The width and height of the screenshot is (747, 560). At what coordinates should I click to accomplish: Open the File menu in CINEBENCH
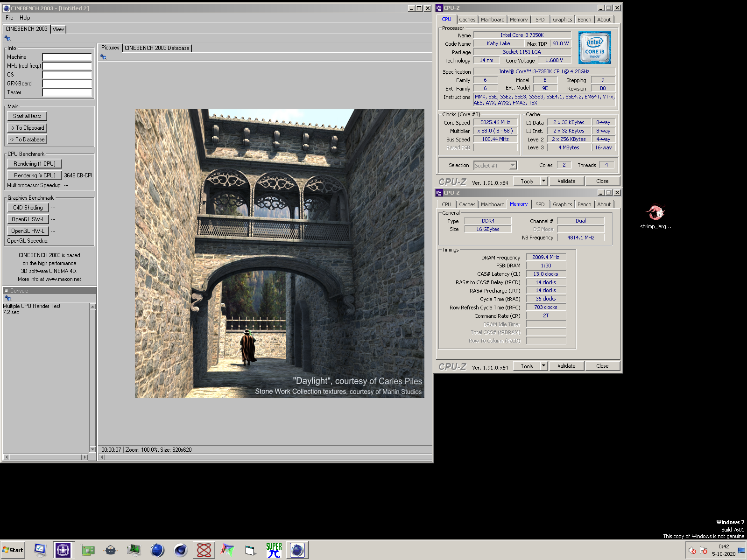(9, 18)
